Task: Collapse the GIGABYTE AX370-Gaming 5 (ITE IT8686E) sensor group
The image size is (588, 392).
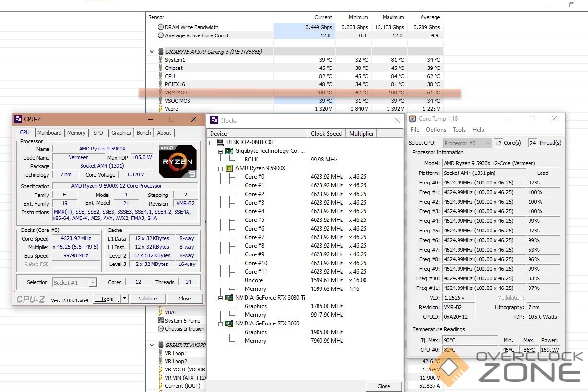Action: 152,52
